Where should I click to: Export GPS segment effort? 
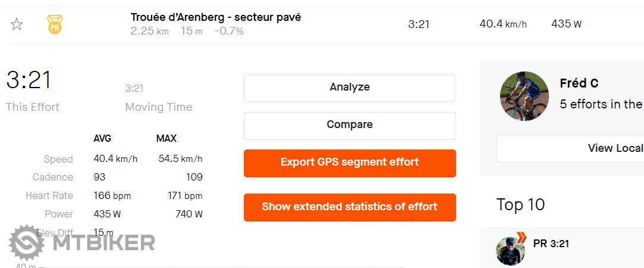[350, 163]
